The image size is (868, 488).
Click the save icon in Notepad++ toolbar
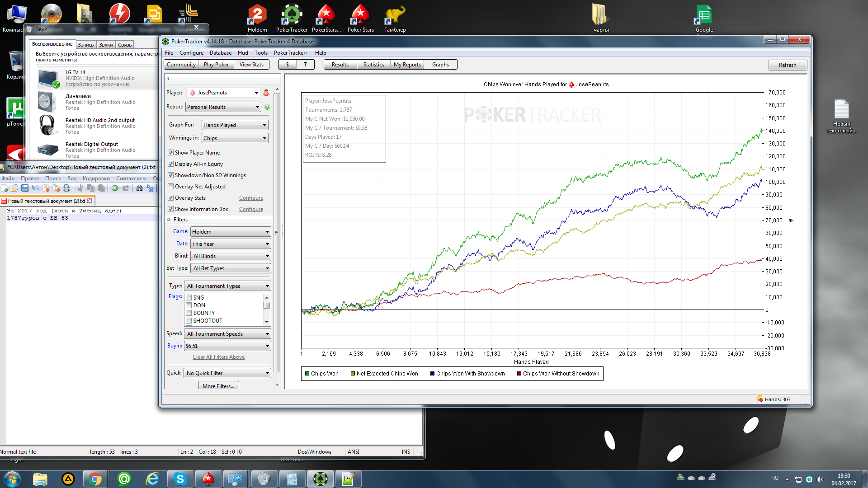click(x=25, y=188)
